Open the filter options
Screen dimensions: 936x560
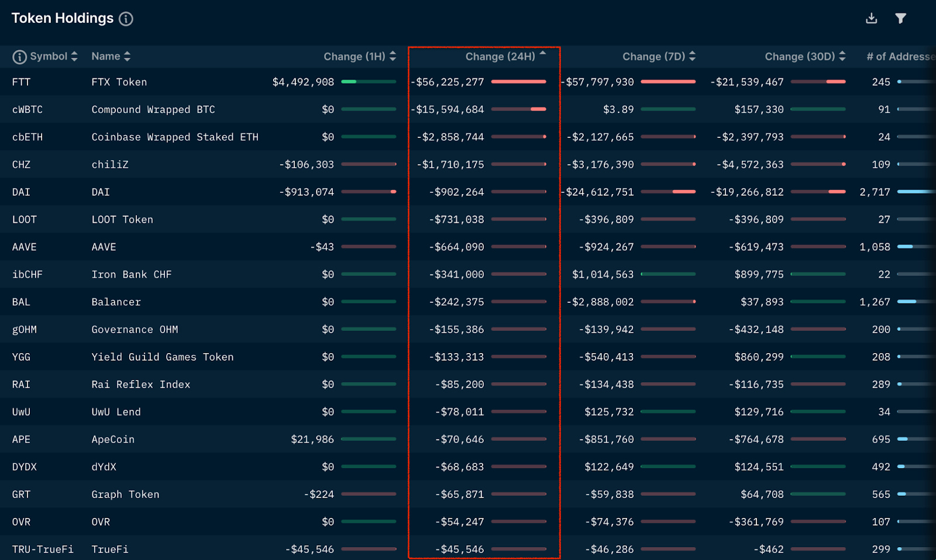[901, 19]
